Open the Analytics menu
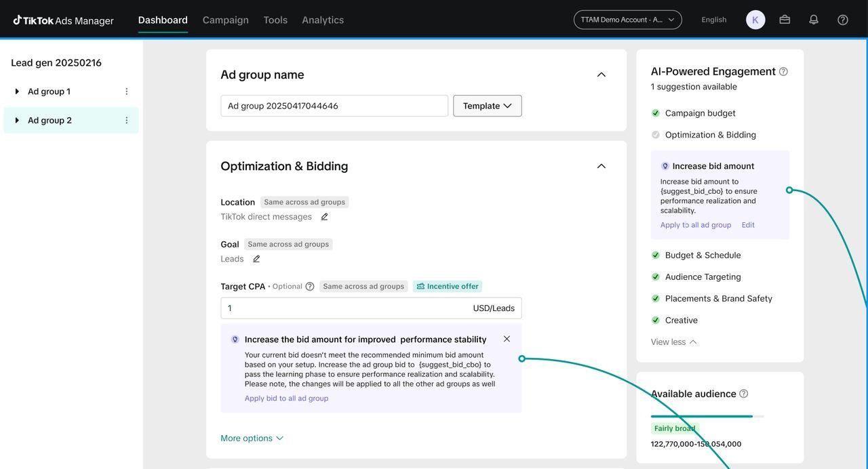The height and width of the screenshot is (469, 868). click(323, 20)
